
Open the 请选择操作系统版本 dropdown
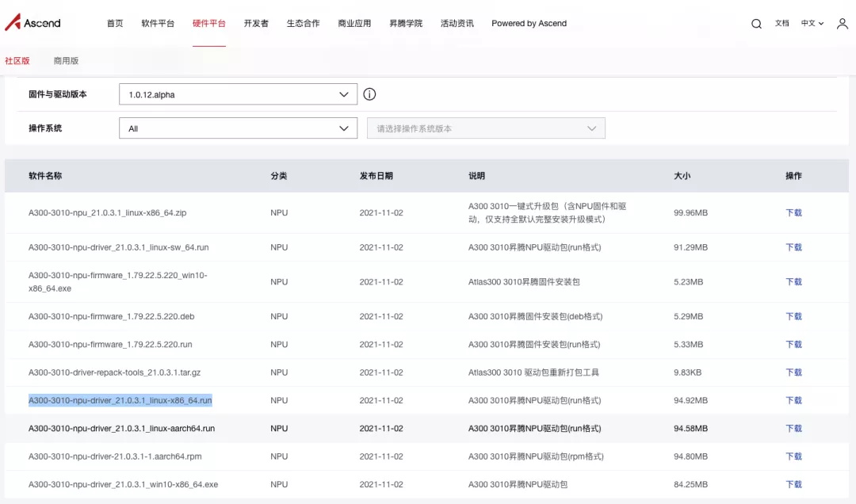[x=486, y=128]
